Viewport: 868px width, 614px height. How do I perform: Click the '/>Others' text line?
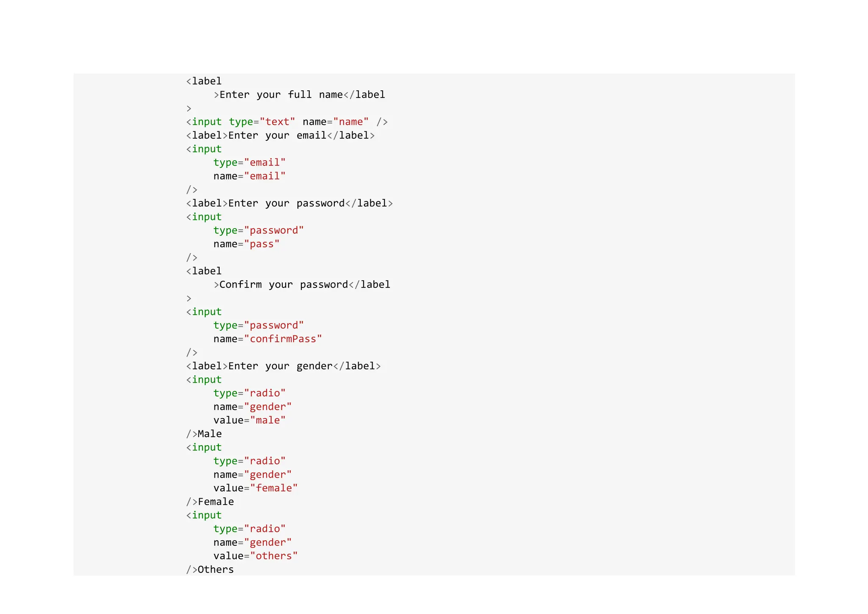click(210, 569)
